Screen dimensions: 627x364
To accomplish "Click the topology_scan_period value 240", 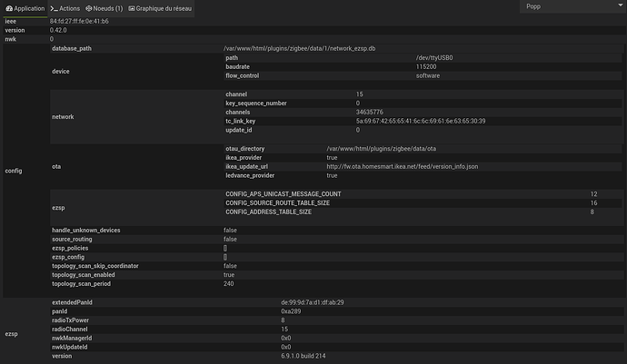I will click(229, 283).
